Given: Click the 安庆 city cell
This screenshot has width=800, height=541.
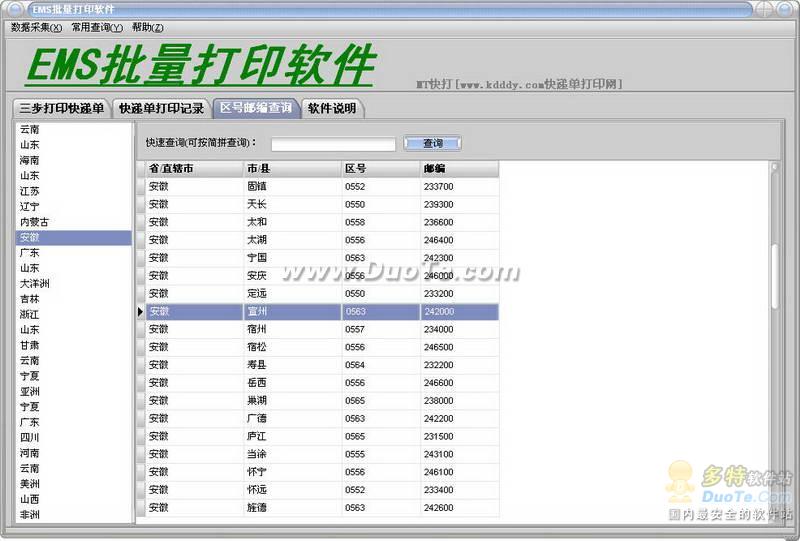Looking at the screenshot, I should tap(292, 276).
